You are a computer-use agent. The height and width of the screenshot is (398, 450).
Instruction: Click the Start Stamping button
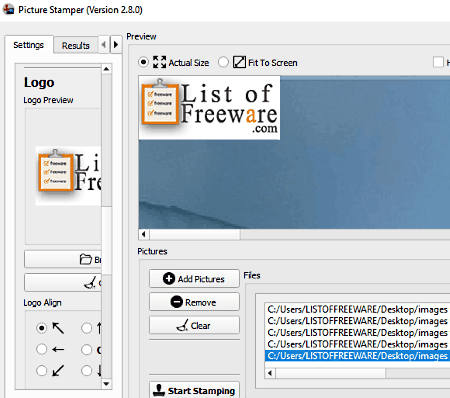[194, 390]
